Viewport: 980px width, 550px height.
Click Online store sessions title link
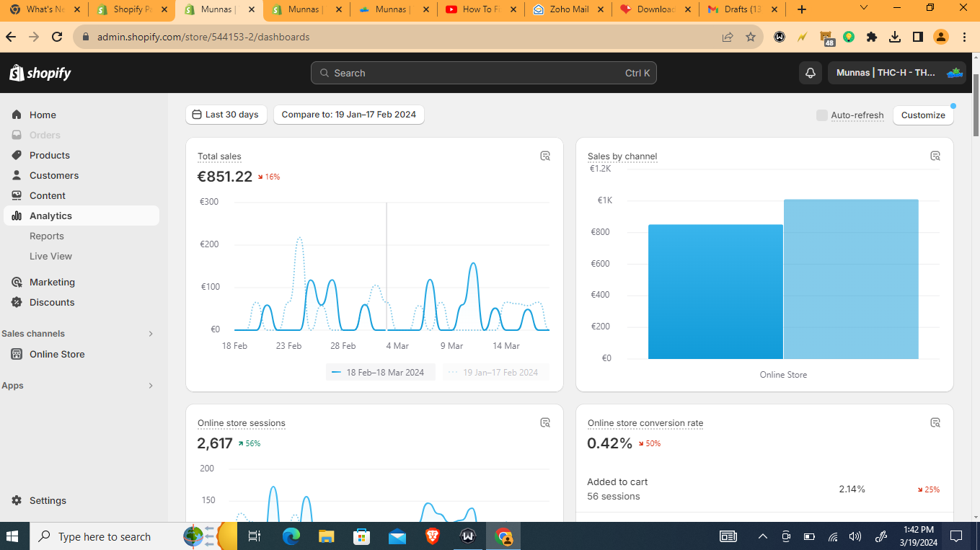point(242,423)
